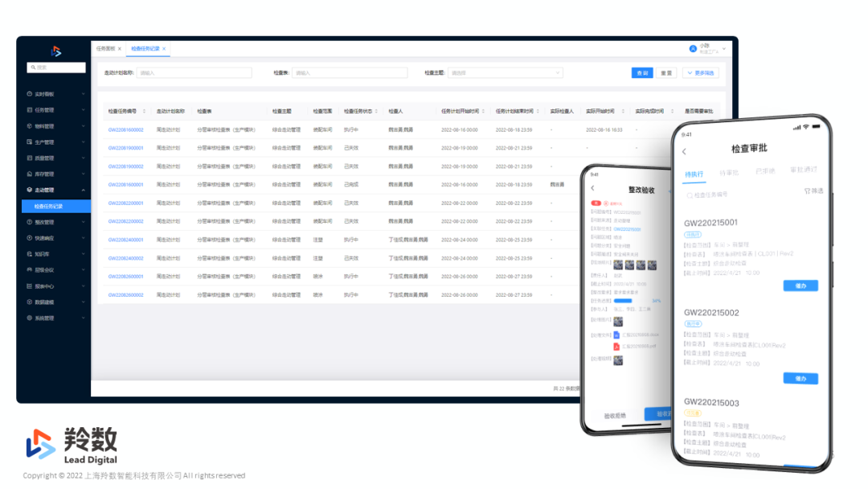Viewport: 868px width, 489px height.
Task: Select the 检查任务记录 tab
Action: tap(145, 49)
